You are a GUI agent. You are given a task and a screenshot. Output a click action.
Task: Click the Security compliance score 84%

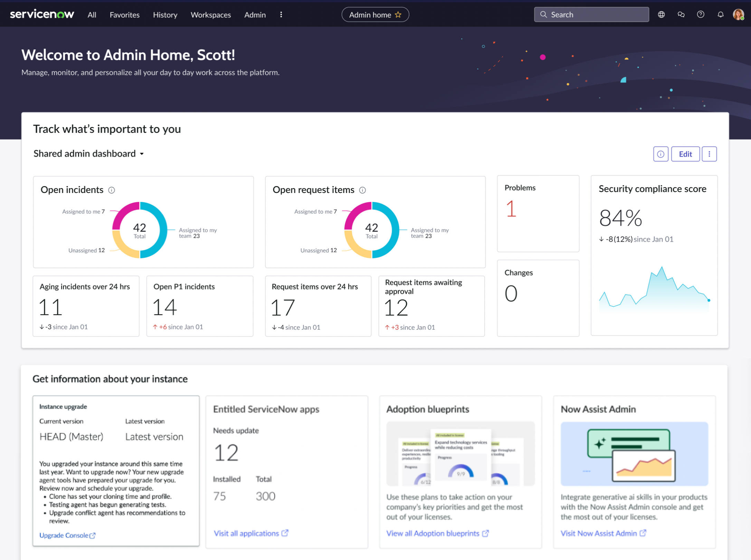coord(620,218)
